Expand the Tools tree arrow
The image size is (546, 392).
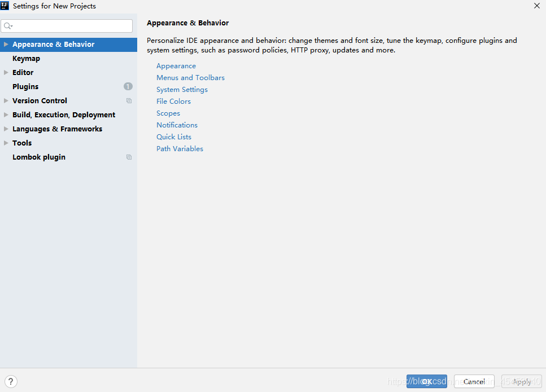tap(6, 143)
